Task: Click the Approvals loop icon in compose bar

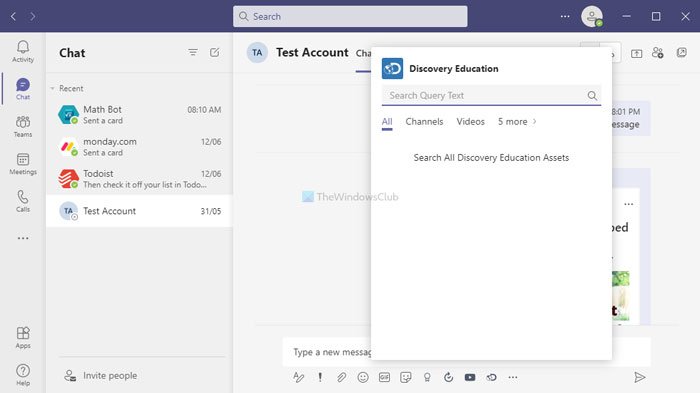Action: 449,377
